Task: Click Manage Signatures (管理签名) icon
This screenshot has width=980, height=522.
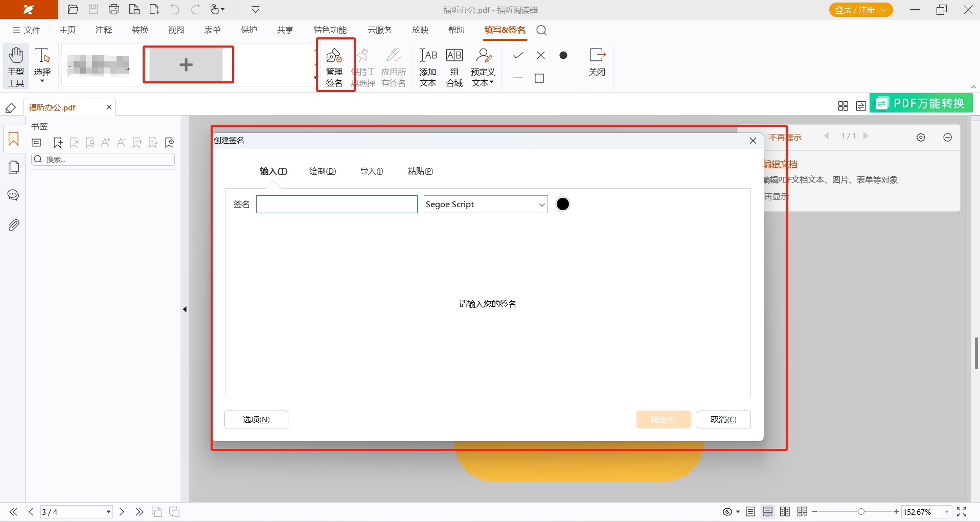Action: [x=334, y=66]
